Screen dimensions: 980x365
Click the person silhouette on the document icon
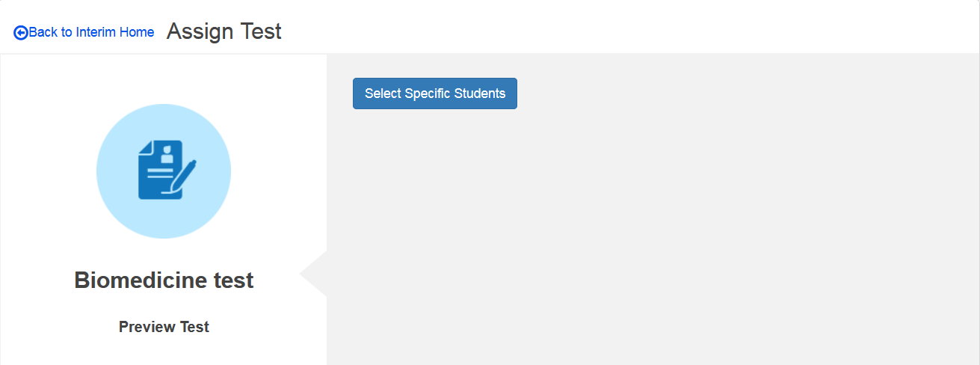pos(167,155)
